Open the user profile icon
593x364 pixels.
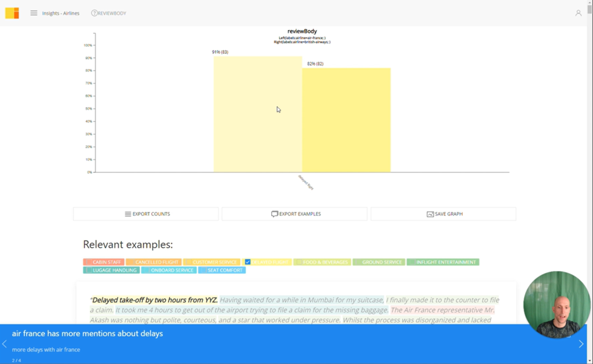pos(579,13)
